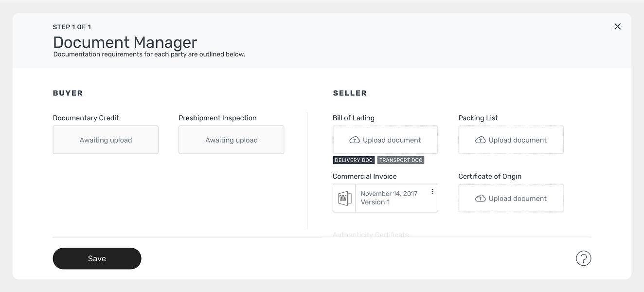Close the Document Manager dialog
The width and height of the screenshot is (644, 292).
pos(617,26)
